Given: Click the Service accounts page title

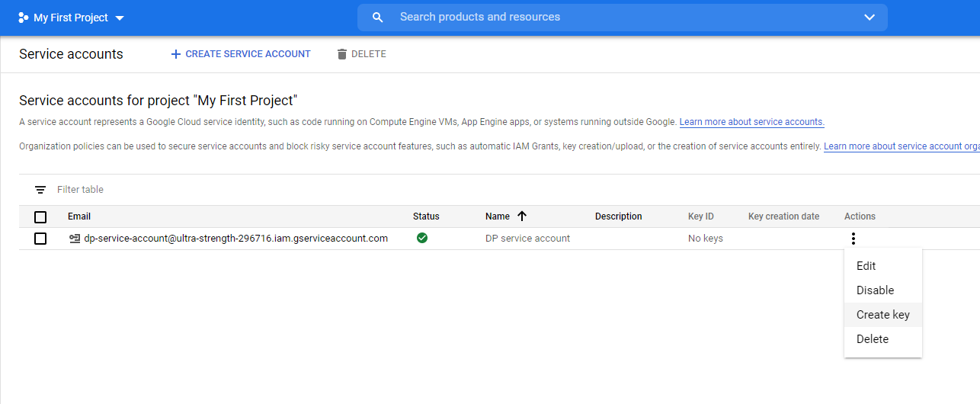Looking at the screenshot, I should pyautogui.click(x=71, y=54).
